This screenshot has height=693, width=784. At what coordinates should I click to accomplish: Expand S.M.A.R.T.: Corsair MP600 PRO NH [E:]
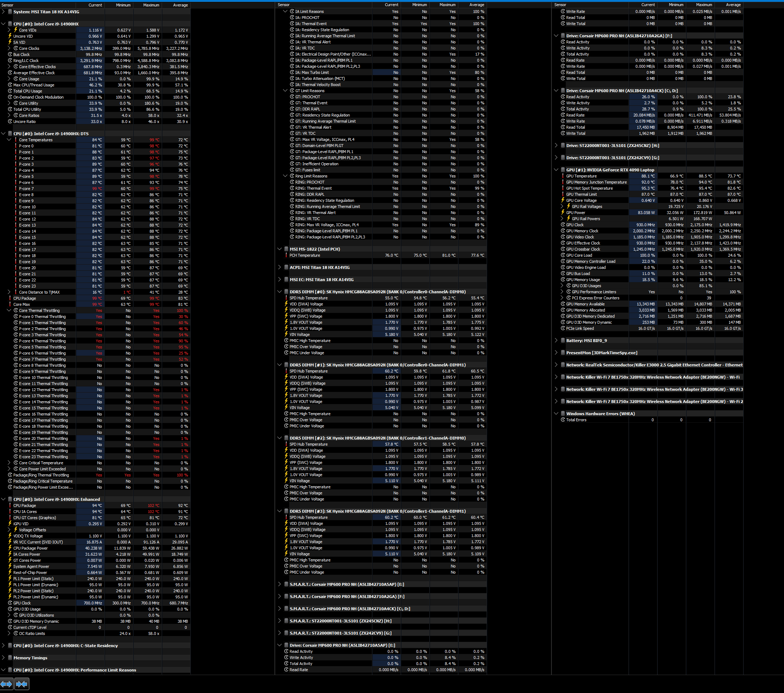(x=279, y=584)
